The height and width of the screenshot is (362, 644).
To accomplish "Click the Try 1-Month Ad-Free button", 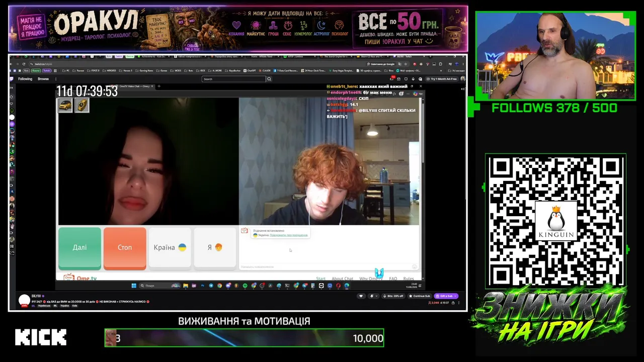I will pyautogui.click(x=442, y=79).
